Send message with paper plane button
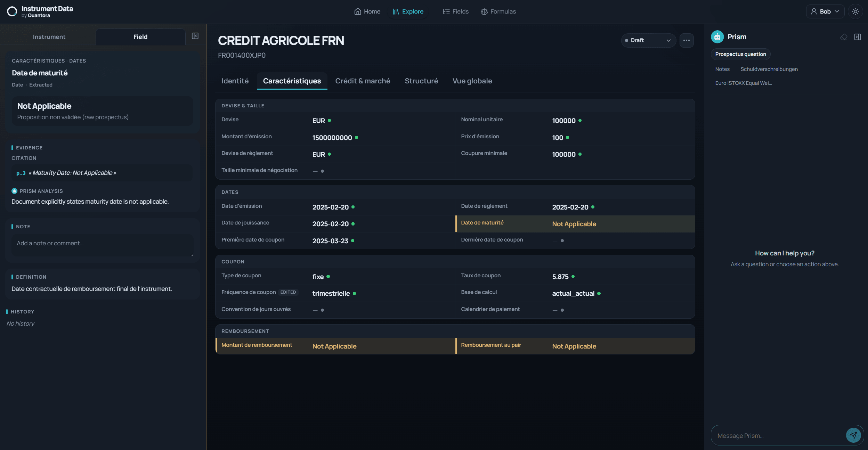This screenshot has height=450, width=868. pos(853,435)
